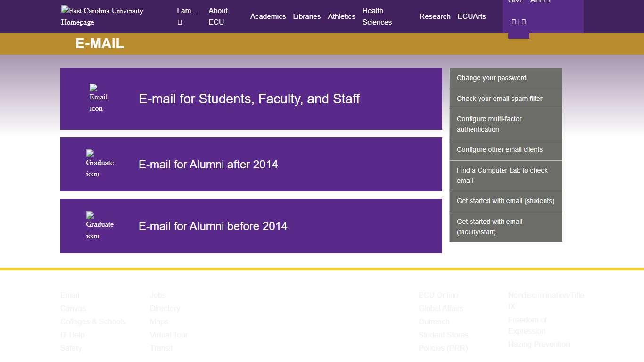Image resolution: width=644 pixels, height=362 pixels.
Task: Open the GIVE link
Action: point(515,2)
